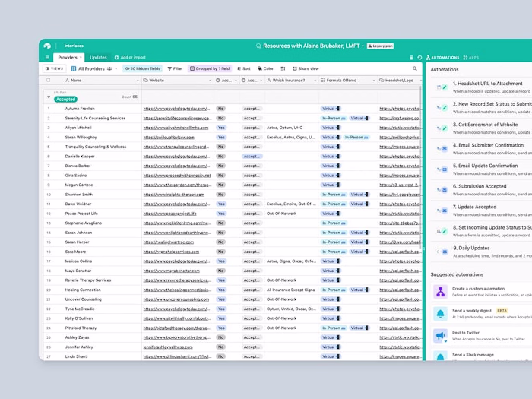
Task: Click the search magnifier icon
Action: 415,68
